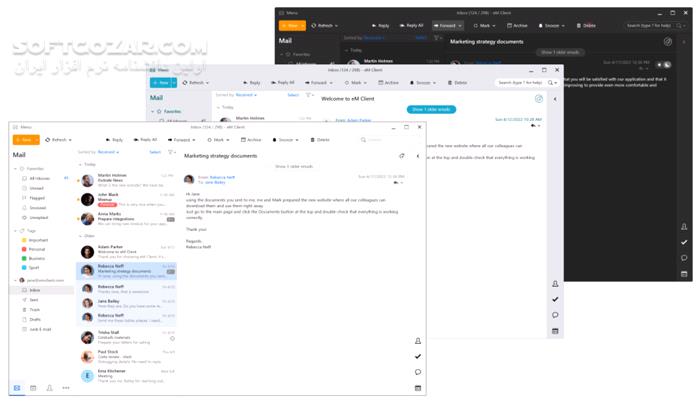700x405 pixels.
Task: Collapse the email account tree in the sidebar
Action: tap(16, 280)
